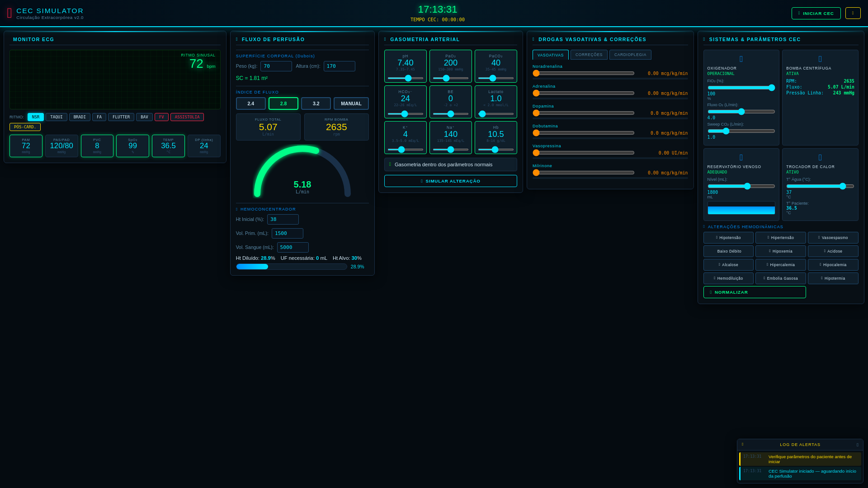Select FA rhythm
Viewport: 868px width, 488px height.
click(99, 117)
